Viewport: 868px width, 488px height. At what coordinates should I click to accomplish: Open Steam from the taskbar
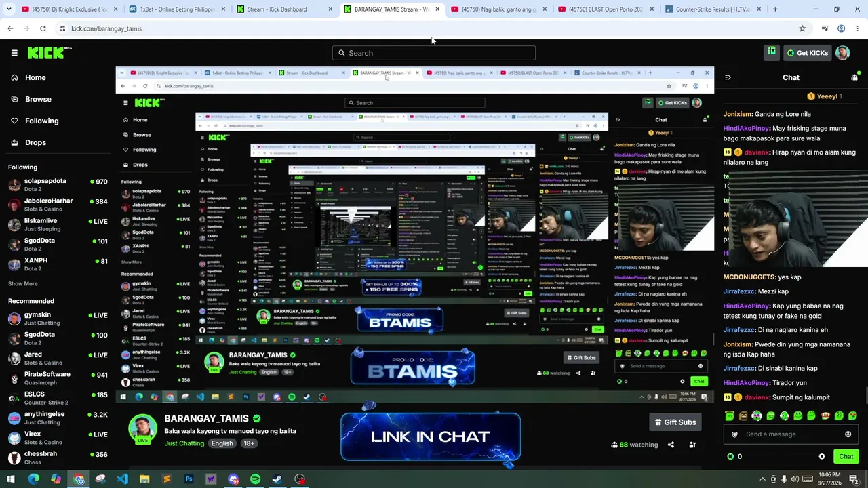point(277,479)
